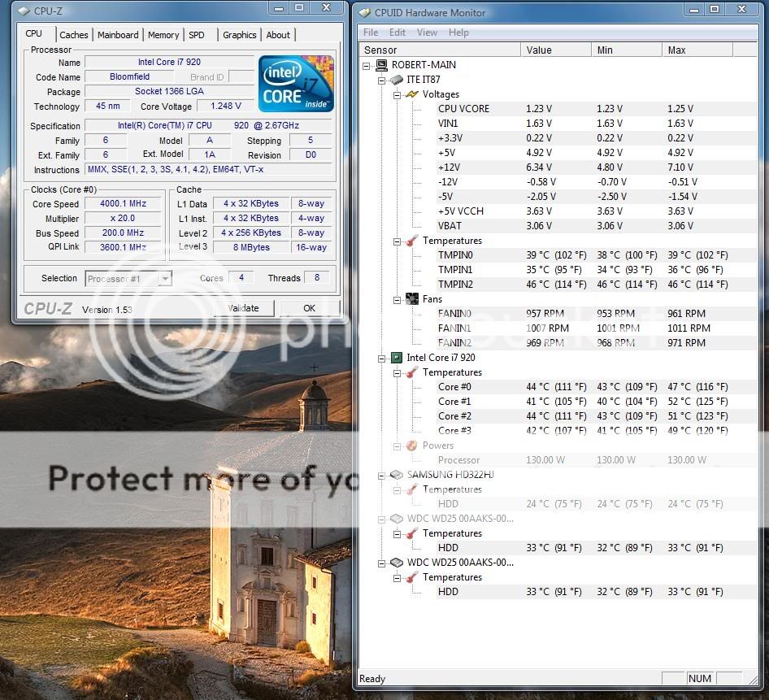Click the Core Speed 4000.1 MHz field

coord(123,203)
